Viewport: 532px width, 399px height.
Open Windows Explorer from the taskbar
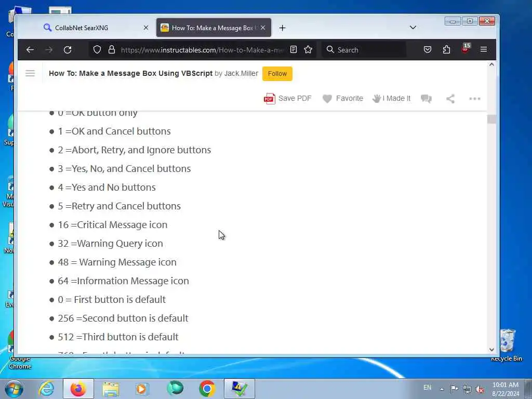111,389
